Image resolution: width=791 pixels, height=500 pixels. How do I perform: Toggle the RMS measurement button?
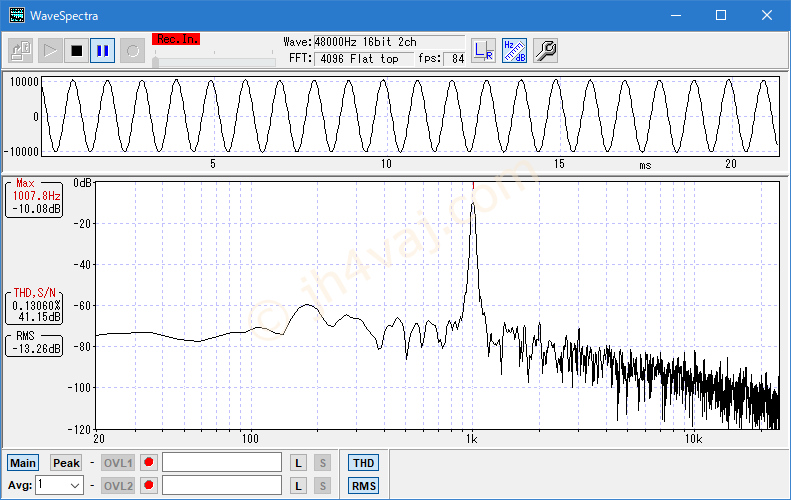tap(363, 486)
